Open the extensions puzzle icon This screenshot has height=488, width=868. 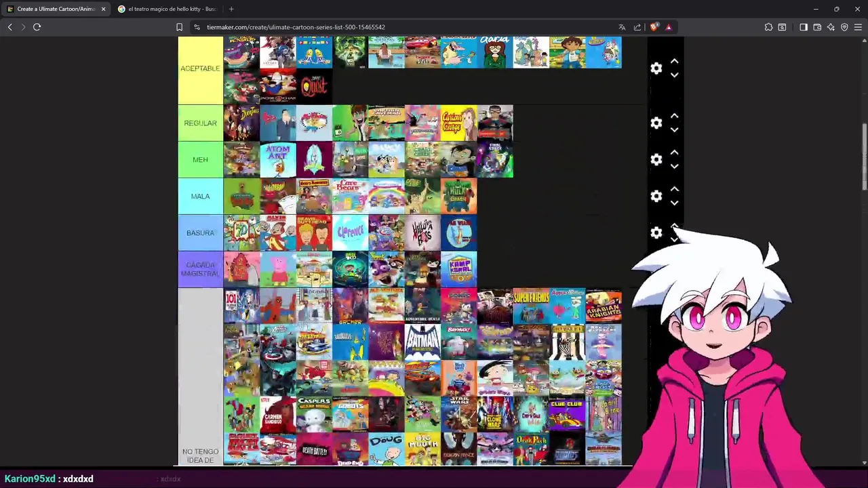pyautogui.click(x=768, y=27)
